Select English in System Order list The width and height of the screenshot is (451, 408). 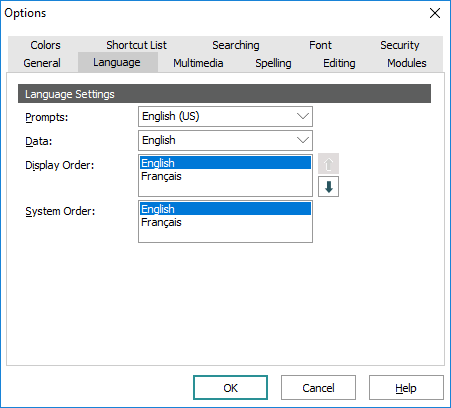click(225, 209)
